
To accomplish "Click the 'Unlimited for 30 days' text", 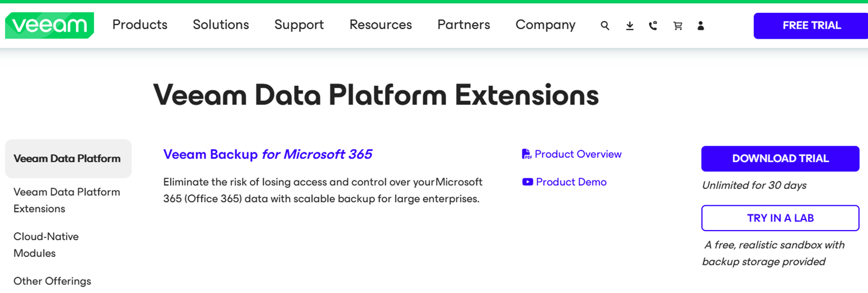I will [x=754, y=185].
